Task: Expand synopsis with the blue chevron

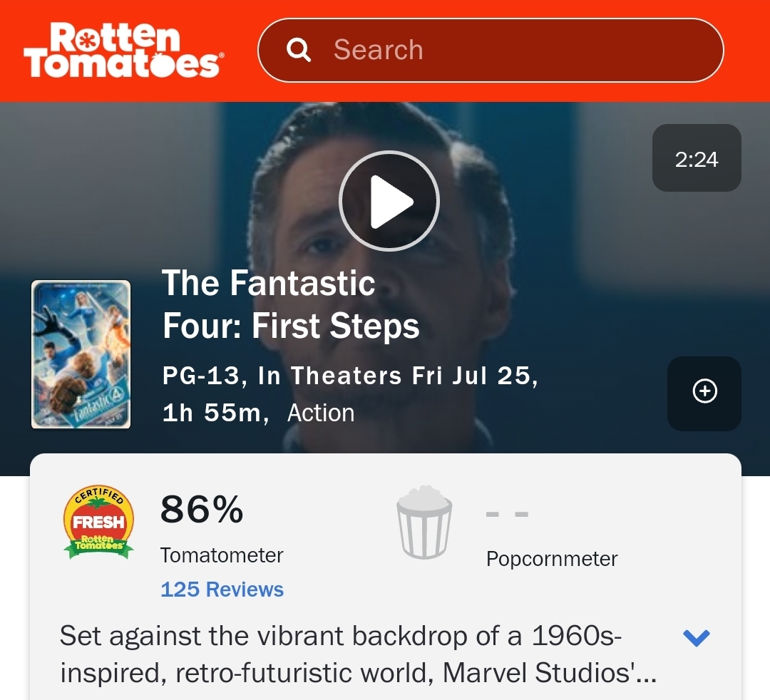Action: tap(696, 637)
